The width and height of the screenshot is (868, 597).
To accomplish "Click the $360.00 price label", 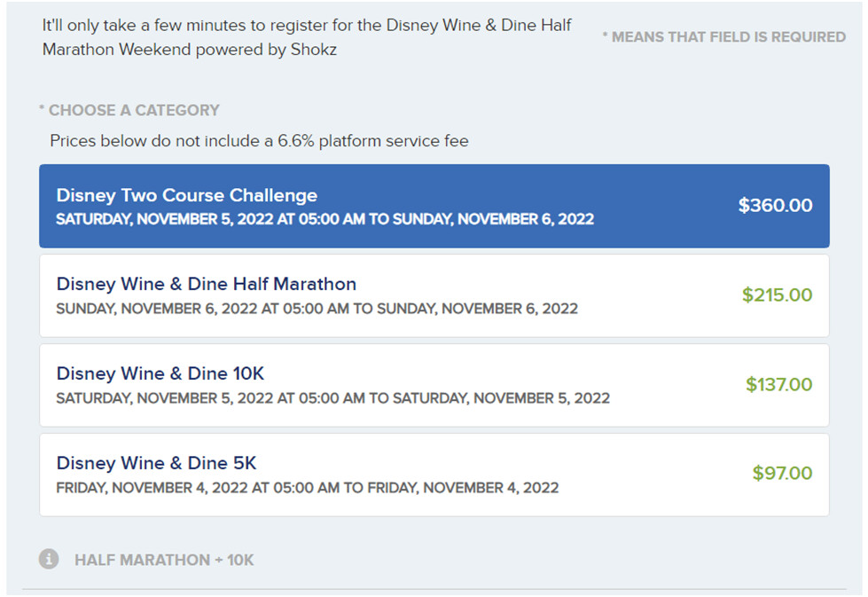I will 775,206.
